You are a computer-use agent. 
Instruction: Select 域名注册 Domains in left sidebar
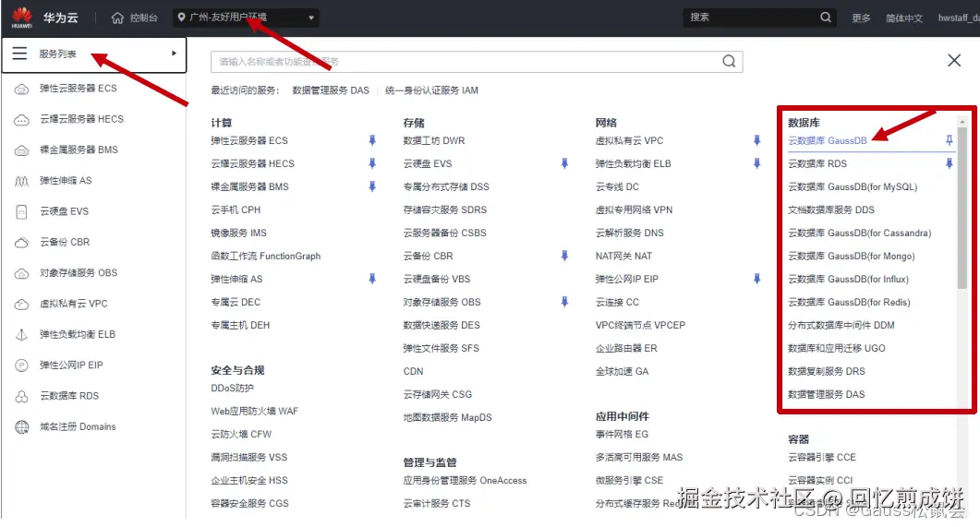coord(78,427)
